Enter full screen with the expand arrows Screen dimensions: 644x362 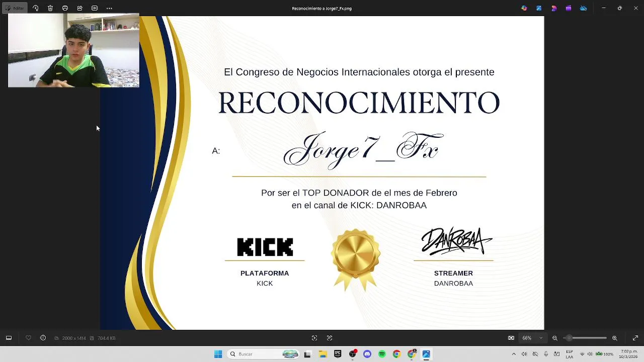pyautogui.click(x=635, y=338)
